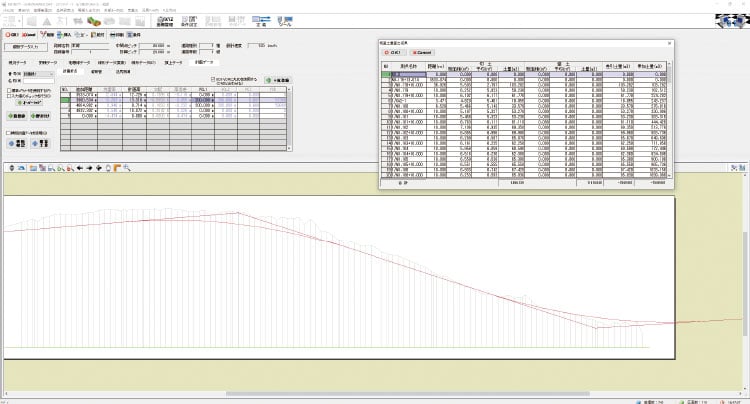Image resolution: width=750 pixels, height=404 pixels.
Task: Click the application logo at top right
Action: pos(731,21)
